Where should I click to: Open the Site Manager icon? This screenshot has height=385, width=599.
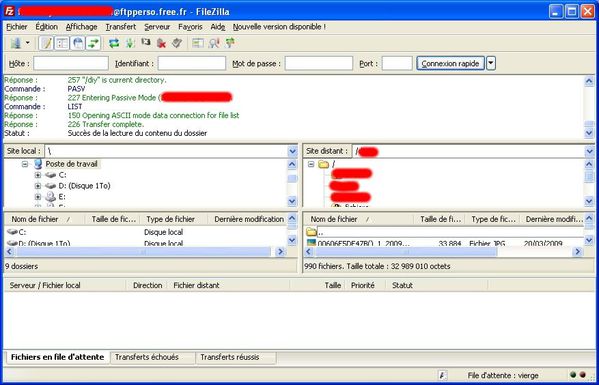coord(16,43)
